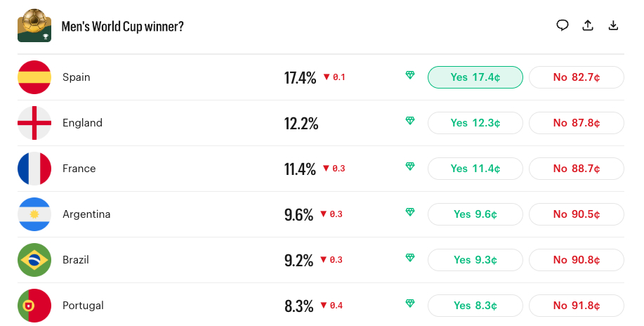644x326 pixels.
Task: Click the Spain flag icon
Action: [34, 77]
